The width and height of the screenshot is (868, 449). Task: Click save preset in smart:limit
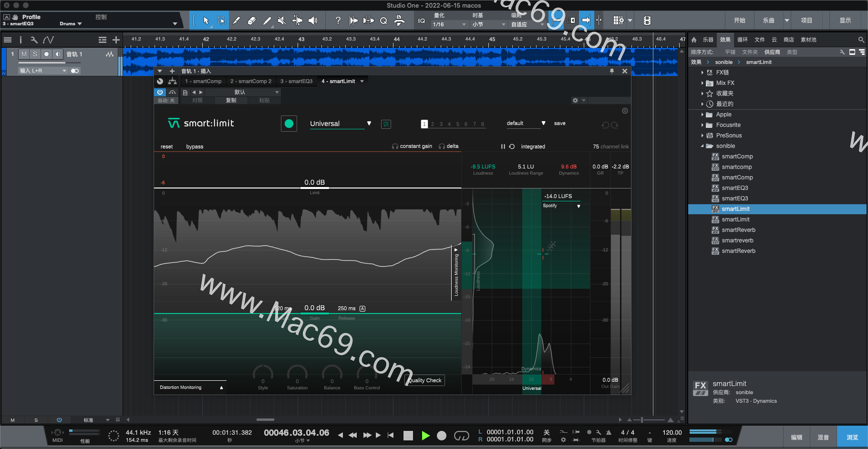[x=560, y=123]
